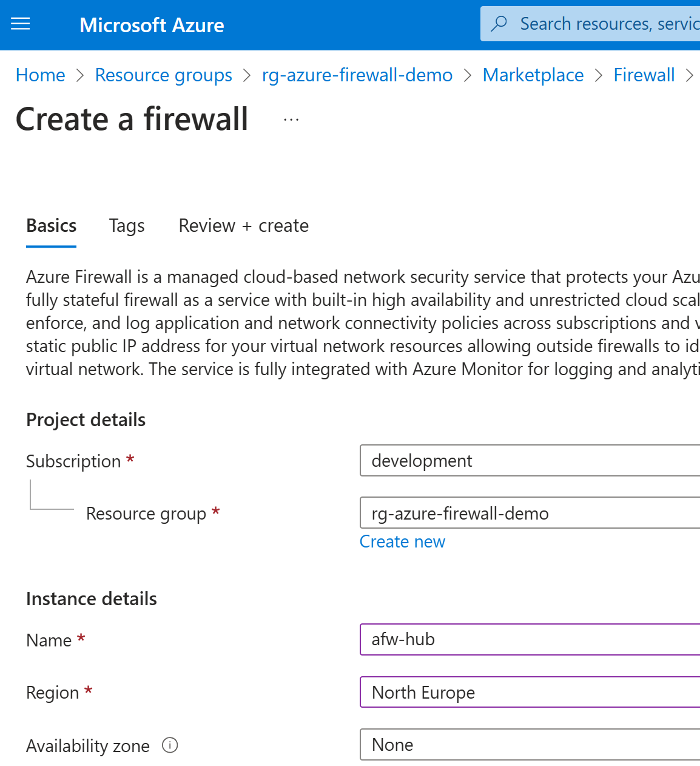Click the search magnifier icon

click(x=499, y=24)
